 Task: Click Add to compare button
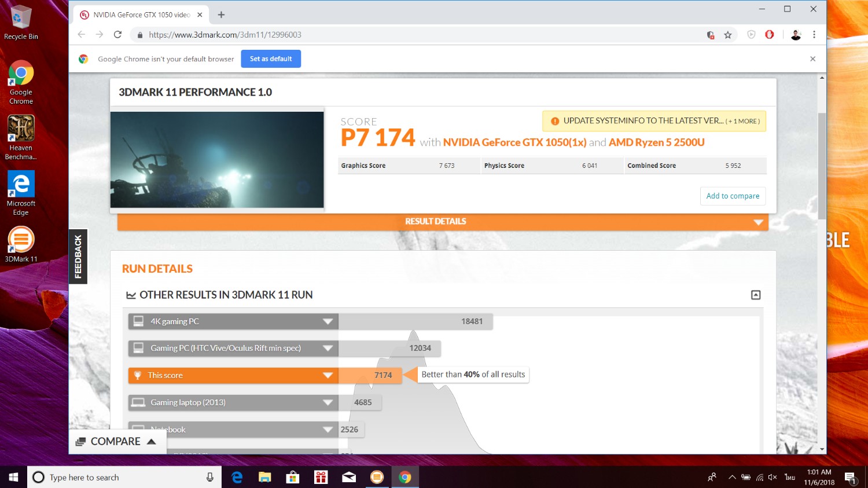tap(733, 196)
